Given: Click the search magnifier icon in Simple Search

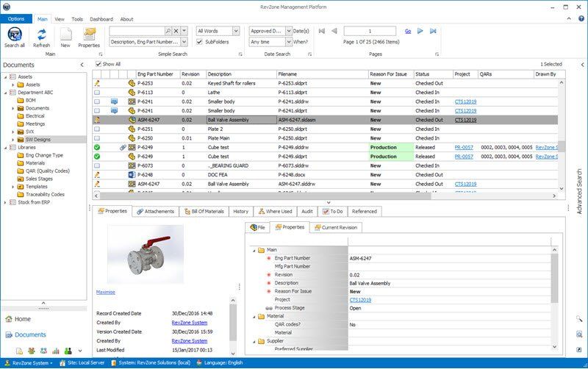Looking at the screenshot, I should [168, 31].
